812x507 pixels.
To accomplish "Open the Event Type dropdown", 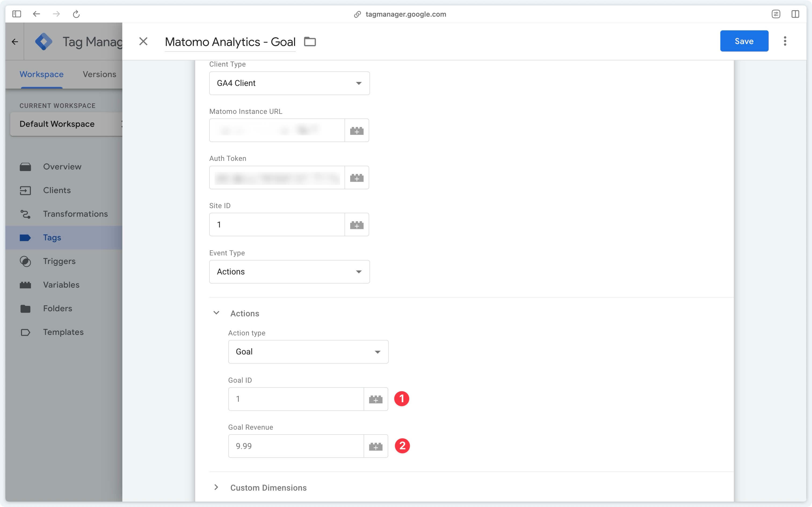I will (x=289, y=271).
